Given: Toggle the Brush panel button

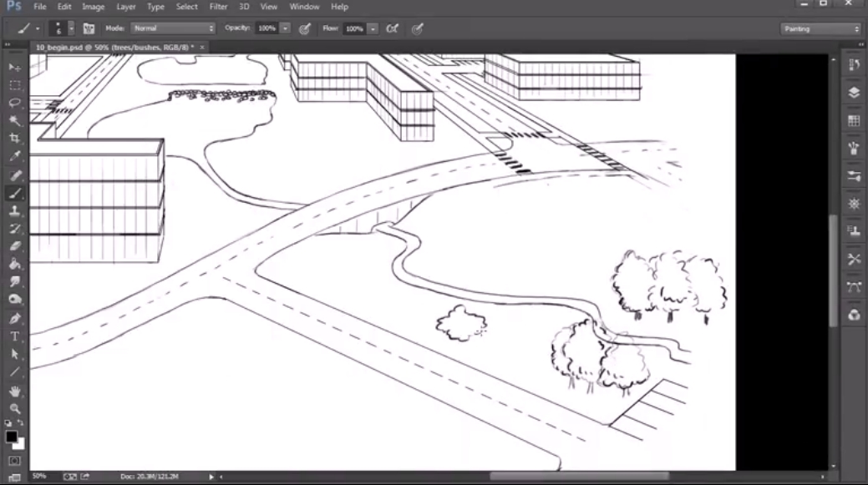Looking at the screenshot, I should (x=89, y=28).
